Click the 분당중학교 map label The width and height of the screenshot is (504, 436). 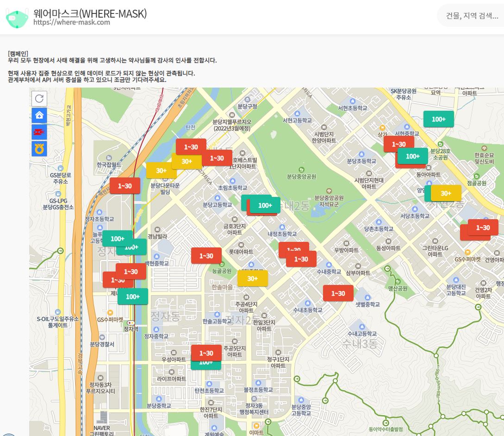pyautogui.click(x=158, y=406)
